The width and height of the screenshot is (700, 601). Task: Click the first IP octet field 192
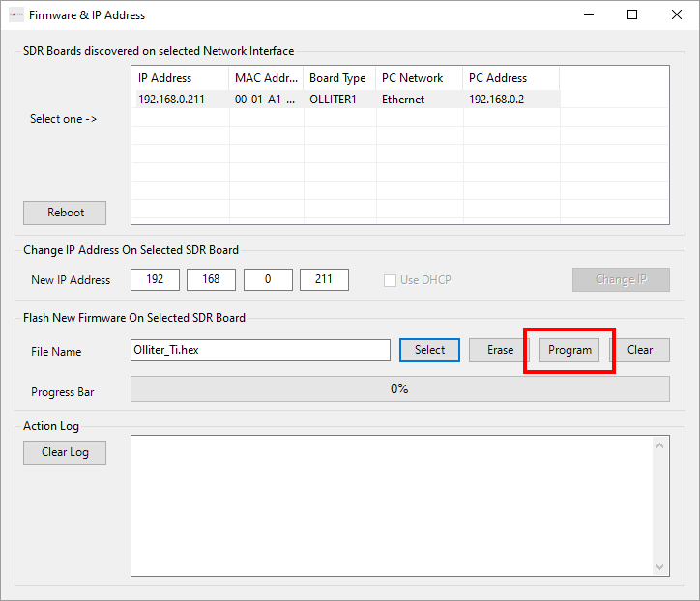(x=155, y=280)
